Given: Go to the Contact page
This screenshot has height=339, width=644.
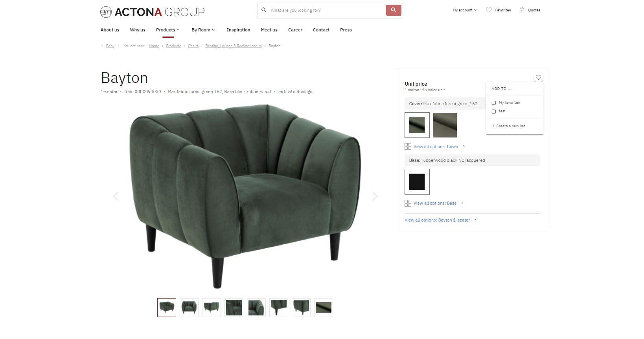Looking at the screenshot, I should click(321, 30).
